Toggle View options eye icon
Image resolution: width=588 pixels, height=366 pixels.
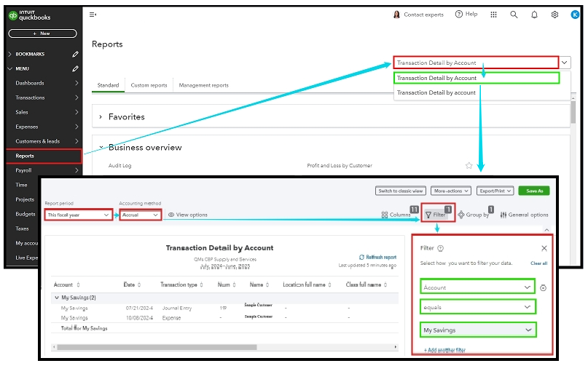point(171,215)
